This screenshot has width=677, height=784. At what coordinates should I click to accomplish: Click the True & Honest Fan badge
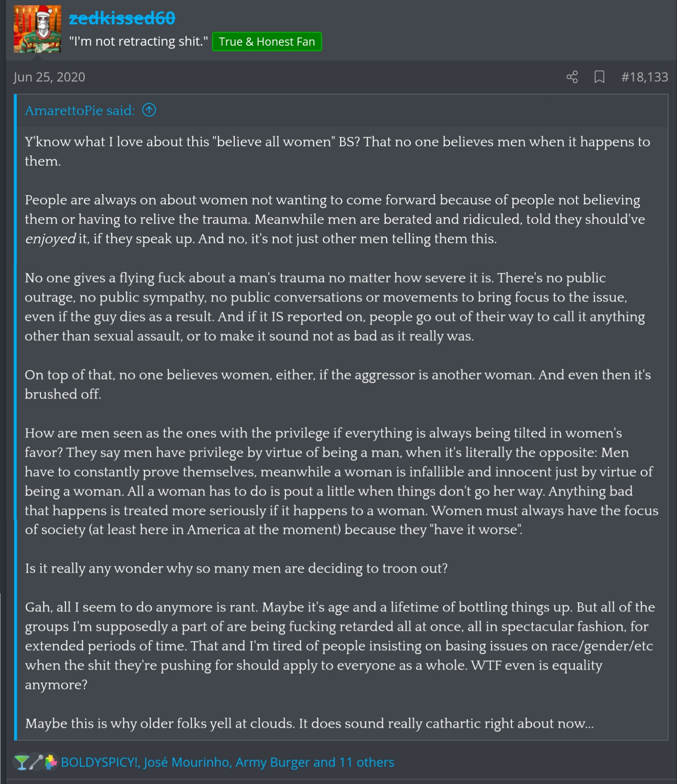click(267, 42)
